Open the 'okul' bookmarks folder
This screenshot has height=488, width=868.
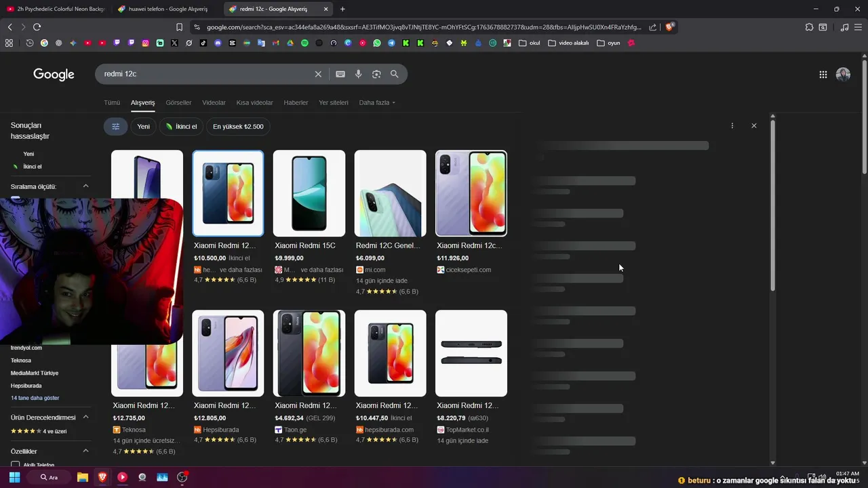click(530, 43)
